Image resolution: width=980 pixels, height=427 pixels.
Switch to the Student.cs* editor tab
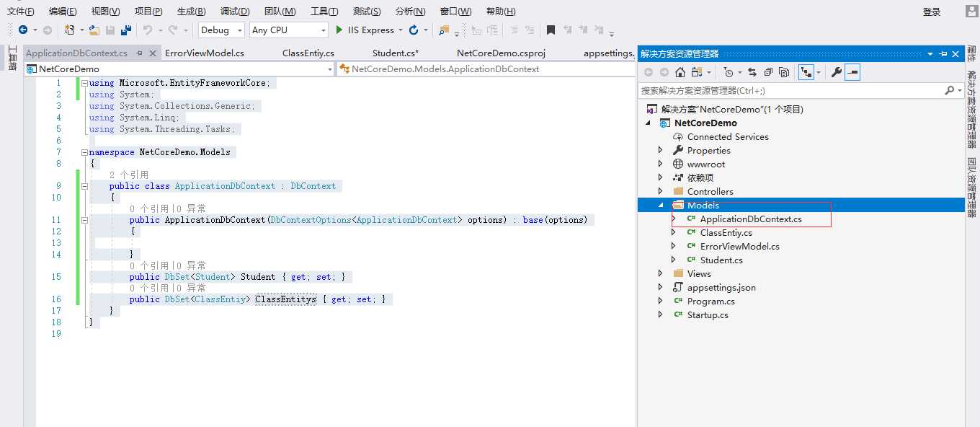click(396, 53)
